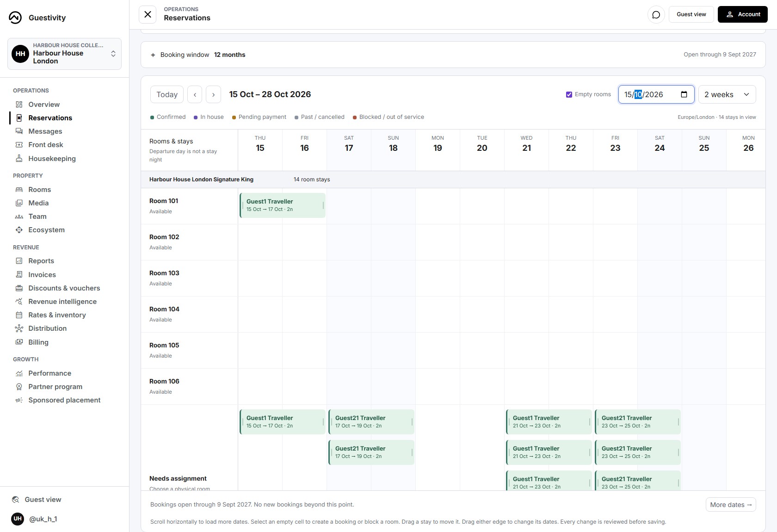777x532 pixels.
Task: Go to next date range arrow
Action: click(x=213, y=94)
